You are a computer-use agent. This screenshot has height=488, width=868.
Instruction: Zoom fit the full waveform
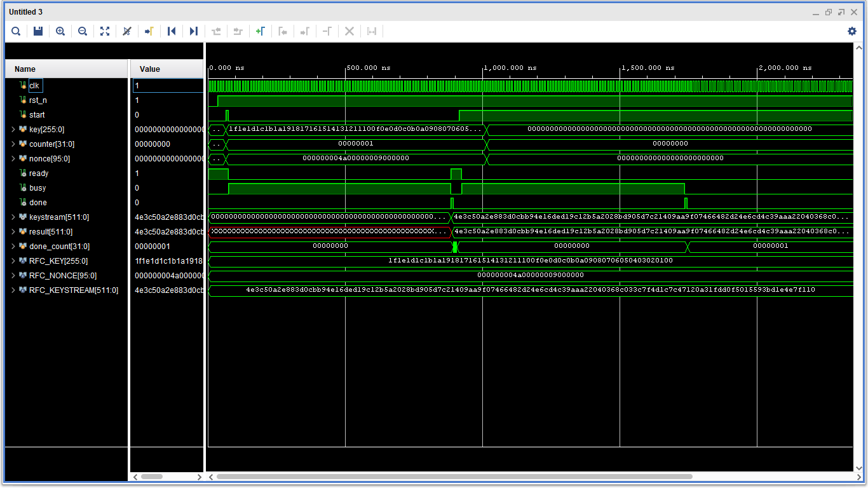click(x=105, y=31)
